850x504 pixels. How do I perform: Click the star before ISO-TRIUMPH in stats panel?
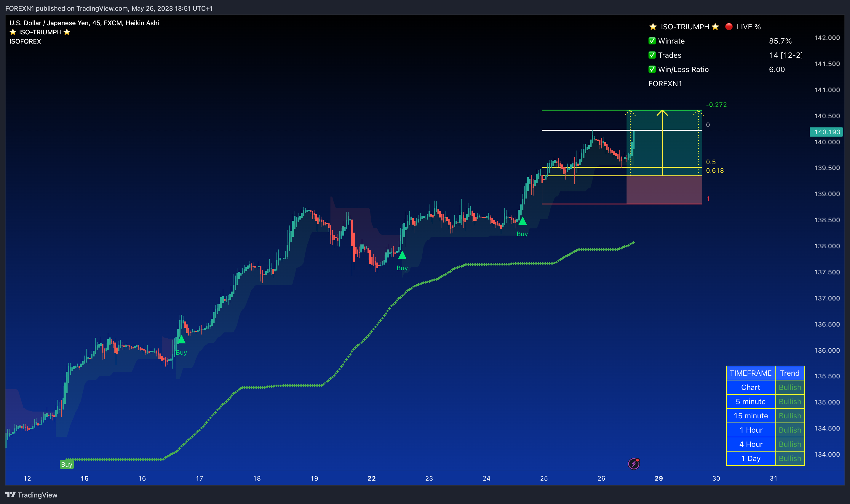(653, 27)
